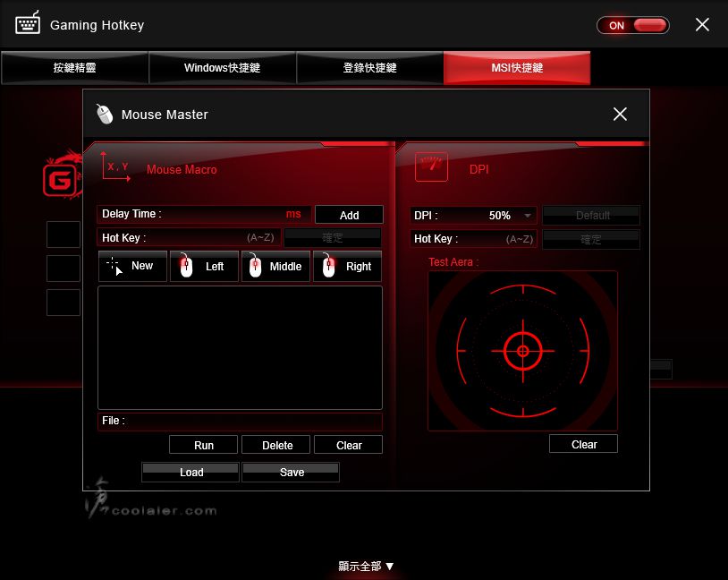Focus the Mouse Macro Hot Key field
Screen dimensions: 728x580
pyautogui.click(x=189, y=237)
